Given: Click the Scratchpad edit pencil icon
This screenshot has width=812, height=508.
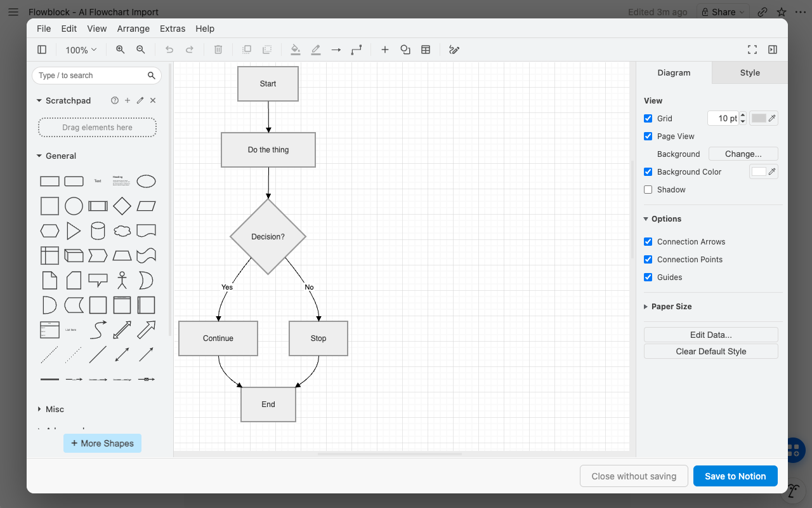Looking at the screenshot, I should click(140, 100).
